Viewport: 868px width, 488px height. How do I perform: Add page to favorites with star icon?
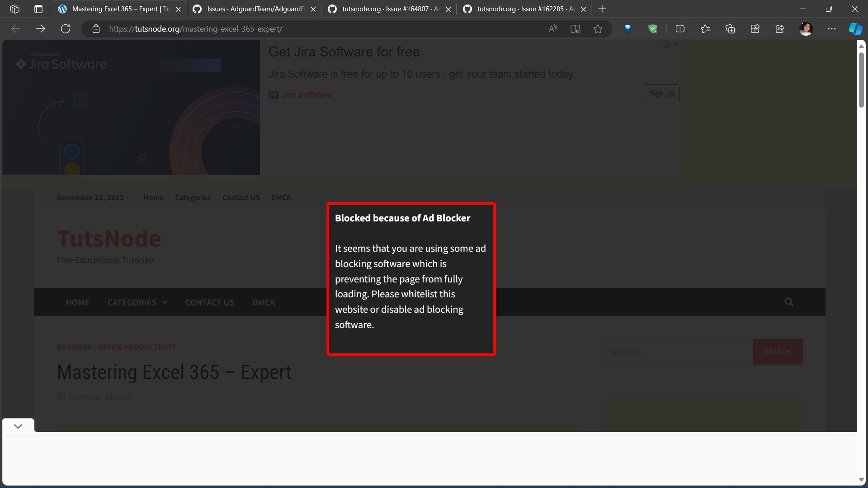pos(598,29)
